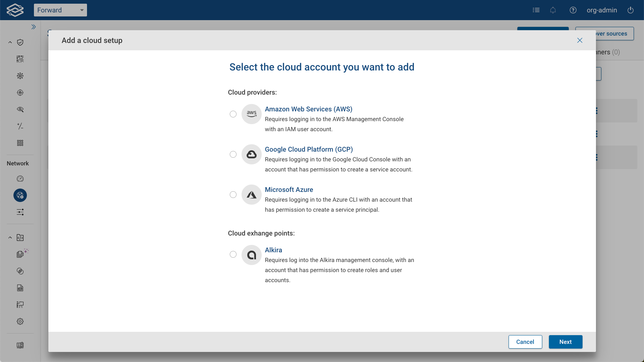
Task: Select the Amazon Web Services radio button
Action: [233, 114]
